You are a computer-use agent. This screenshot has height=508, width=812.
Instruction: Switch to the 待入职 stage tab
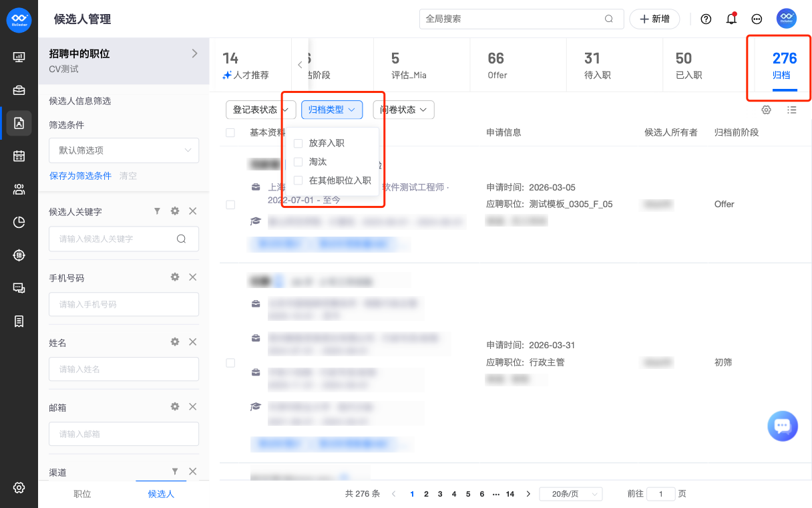click(x=614, y=66)
